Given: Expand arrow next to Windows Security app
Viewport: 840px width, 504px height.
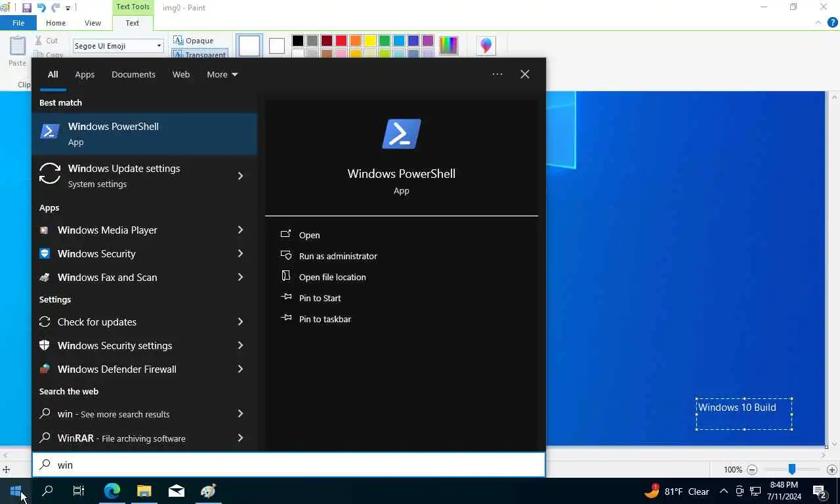Looking at the screenshot, I should [240, 253].
